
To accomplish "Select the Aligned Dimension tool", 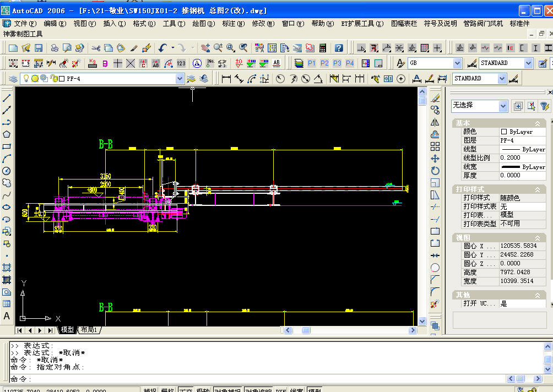I will coord(238,79).
